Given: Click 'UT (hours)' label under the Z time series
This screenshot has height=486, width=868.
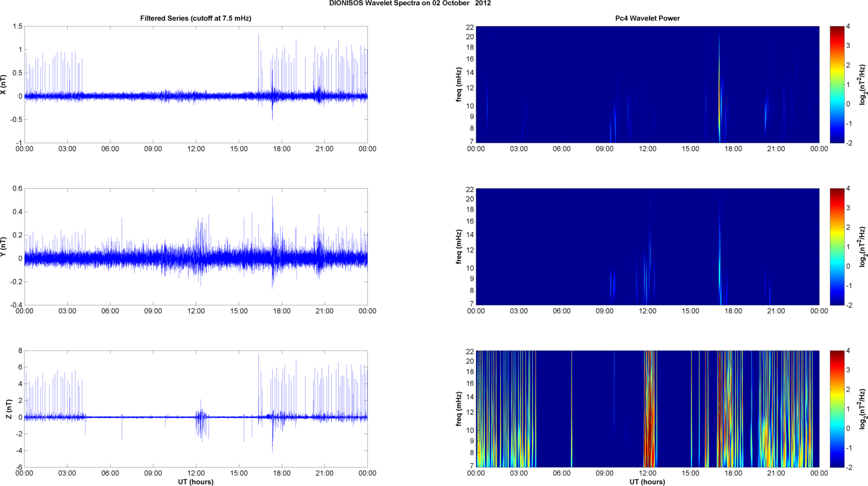Looking at the screenshot, I should 195,482.
